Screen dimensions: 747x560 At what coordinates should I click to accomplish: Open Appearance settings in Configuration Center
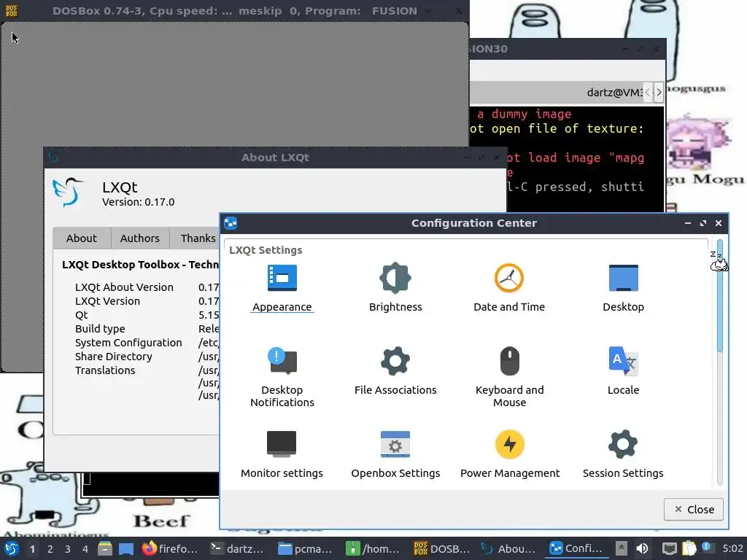pos(282,287)
